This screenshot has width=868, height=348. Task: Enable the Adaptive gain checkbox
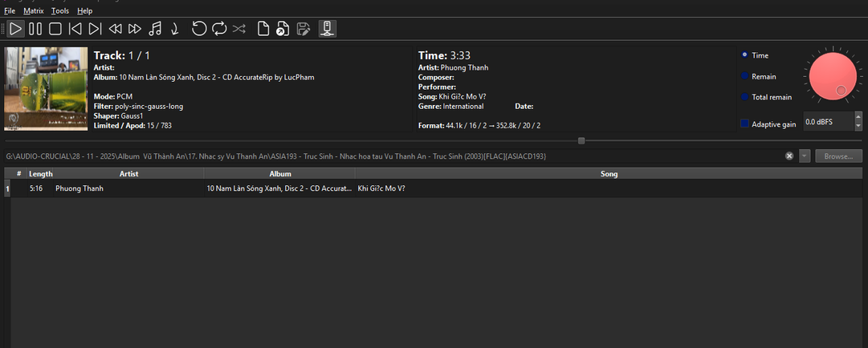[745, 123]
